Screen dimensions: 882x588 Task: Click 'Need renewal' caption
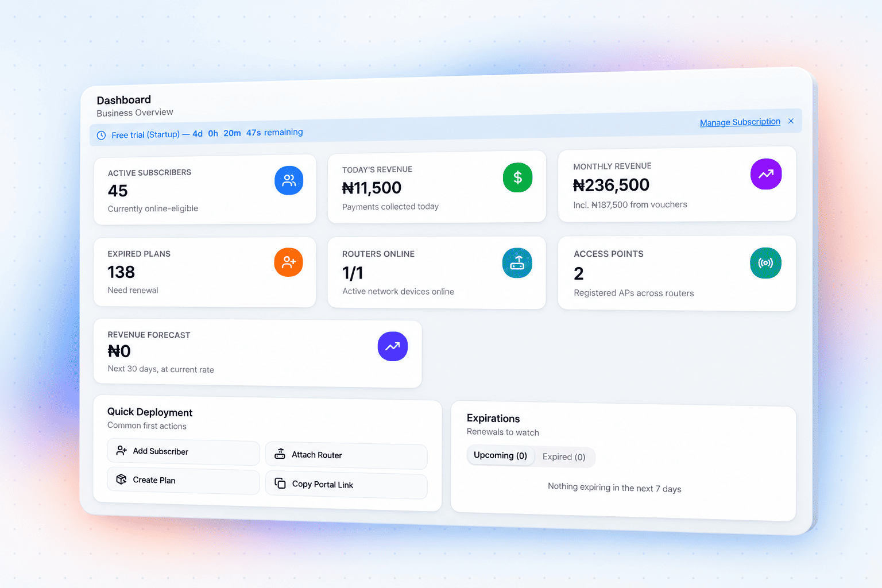pyautogui.click(x=133, y=290)
